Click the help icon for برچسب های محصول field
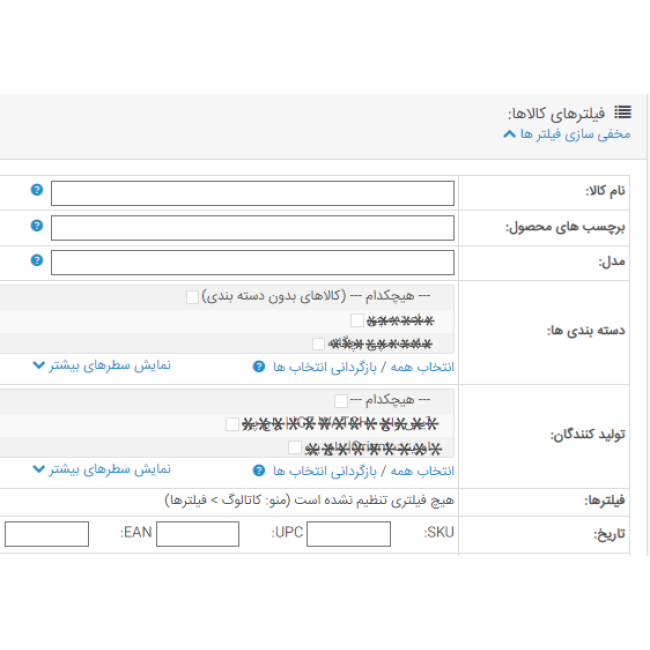650x650 pixels. click(x=37, y=225)
